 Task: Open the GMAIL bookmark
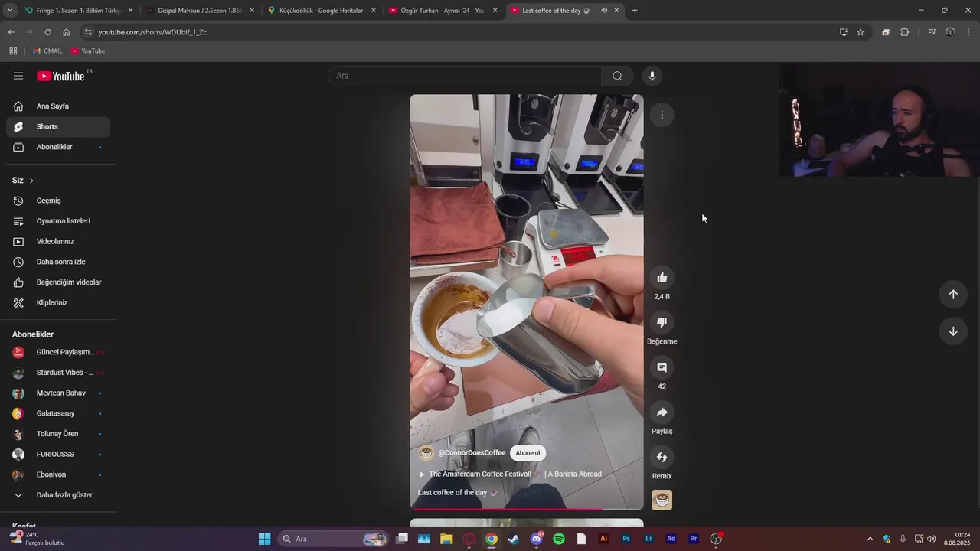[x=47, y=51]
